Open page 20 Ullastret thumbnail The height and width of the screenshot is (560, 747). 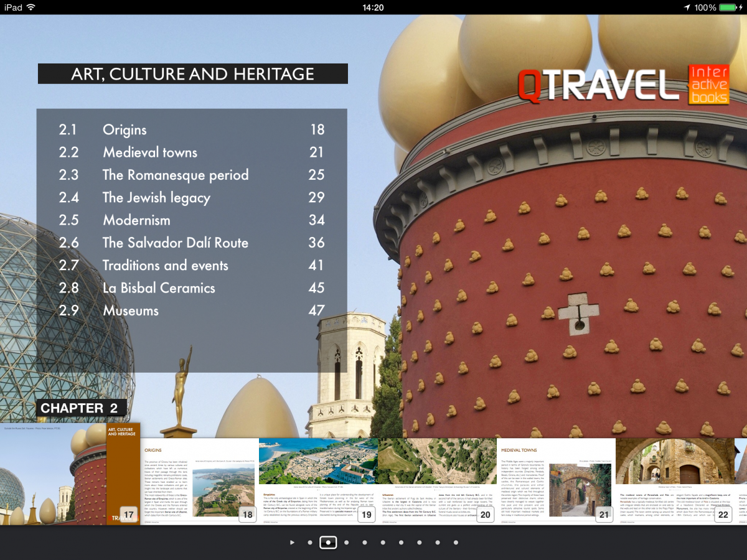click(x=437, y=481)
